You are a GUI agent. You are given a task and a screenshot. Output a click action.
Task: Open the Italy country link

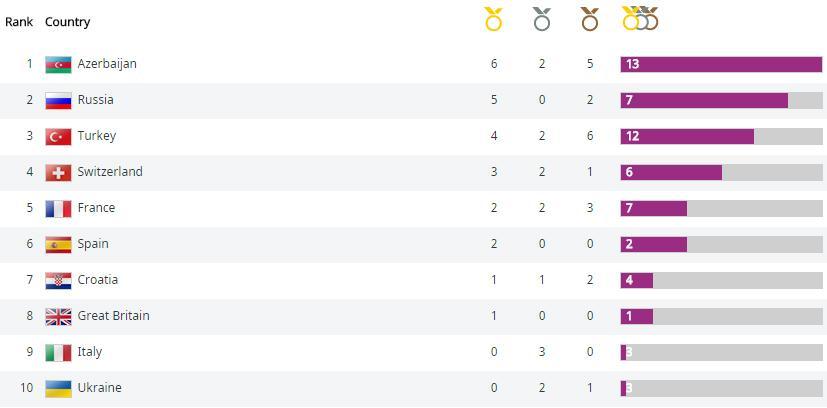coord(89,352)
